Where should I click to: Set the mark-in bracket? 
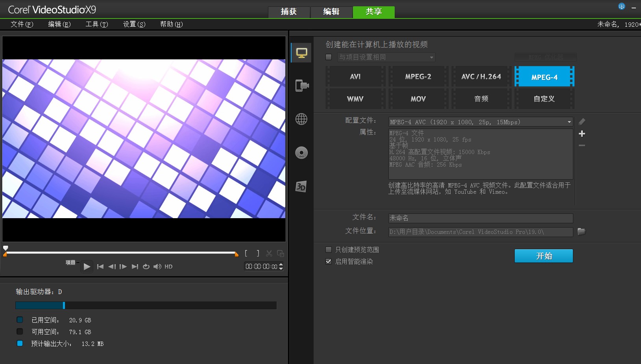tap(246, 254)
